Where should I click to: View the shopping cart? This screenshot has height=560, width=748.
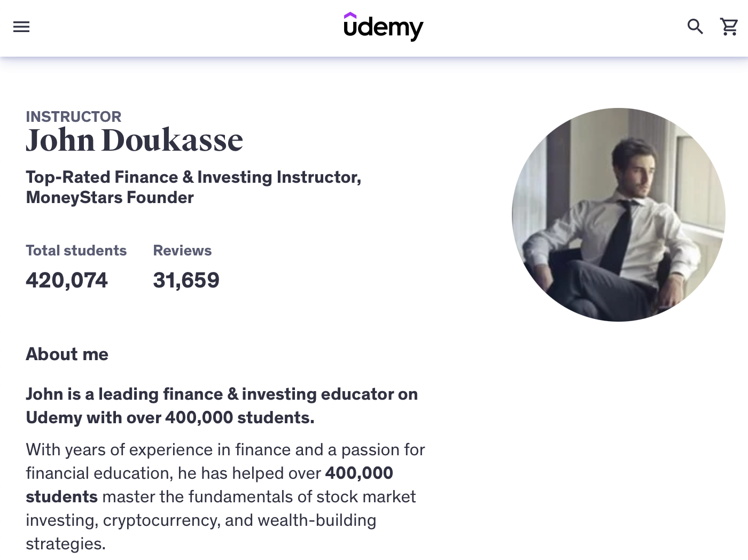pyautogui.click(x=729, y=26)
